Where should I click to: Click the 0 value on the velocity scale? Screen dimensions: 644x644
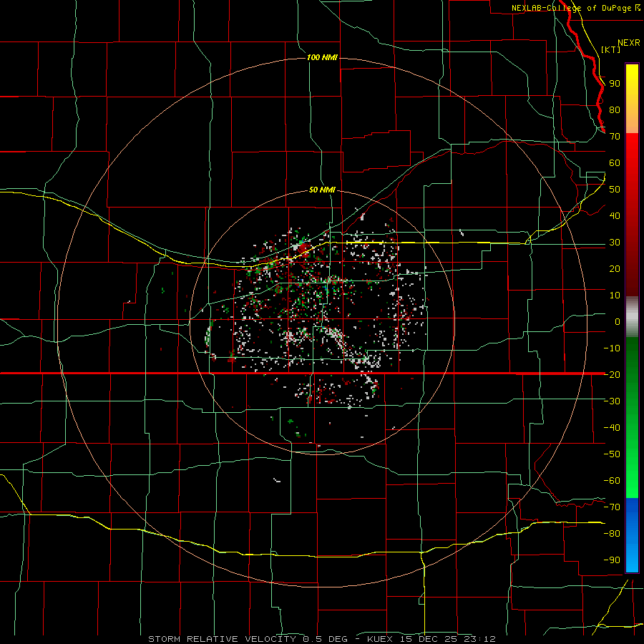point(618,321)
